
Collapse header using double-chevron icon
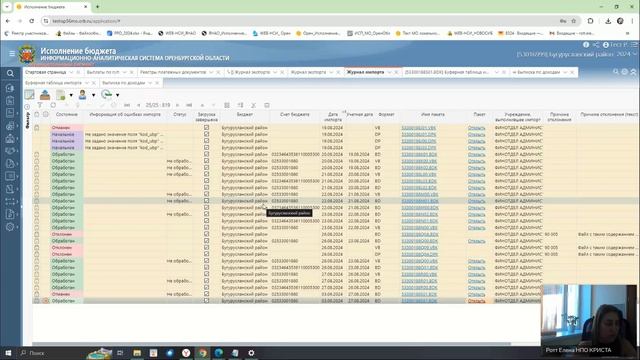click(633, 72)
